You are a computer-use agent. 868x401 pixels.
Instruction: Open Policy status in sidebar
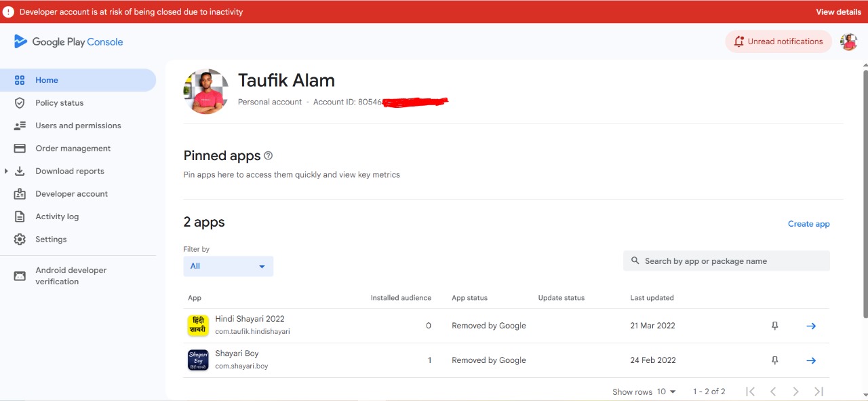click(x=60, y=103)
